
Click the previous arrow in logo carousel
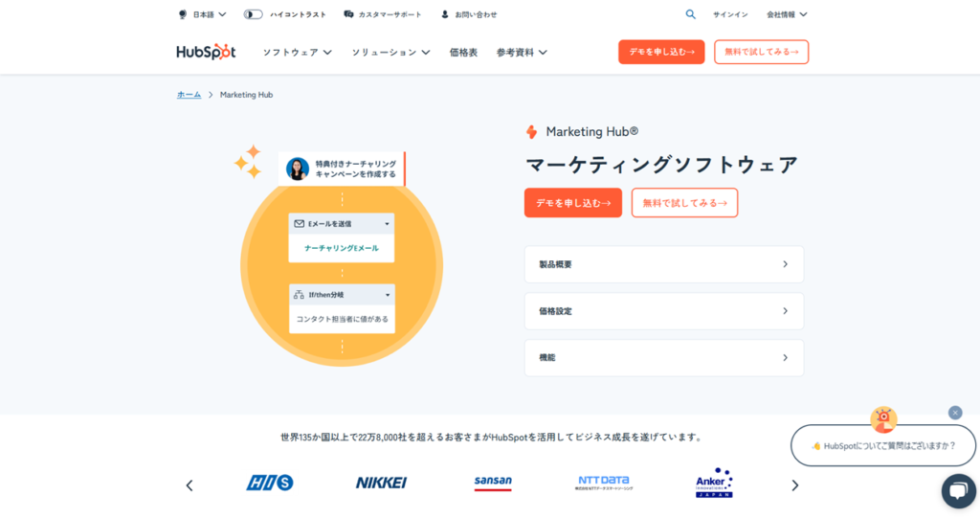pyautogui.click(x=189, y=485)
